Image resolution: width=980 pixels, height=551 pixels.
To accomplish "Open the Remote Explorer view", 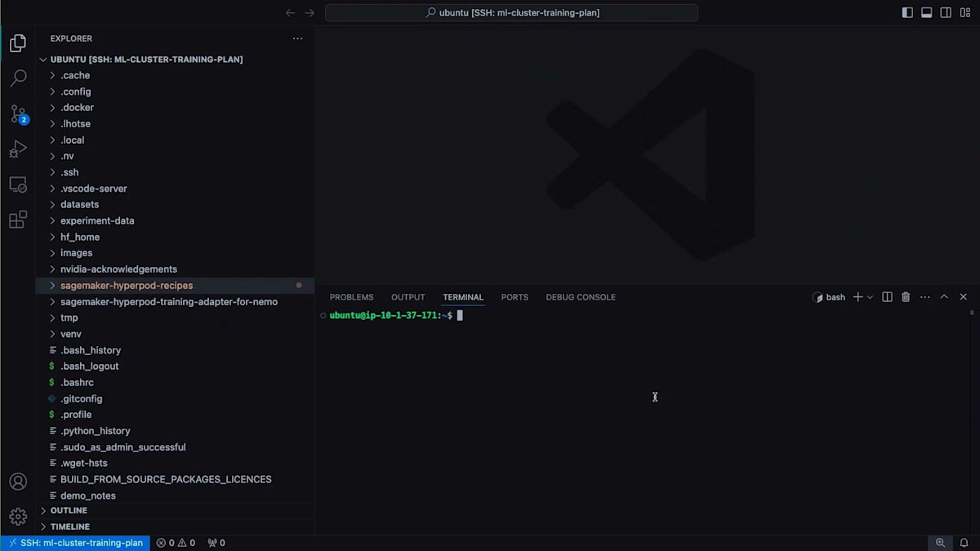I will point(18,185).
